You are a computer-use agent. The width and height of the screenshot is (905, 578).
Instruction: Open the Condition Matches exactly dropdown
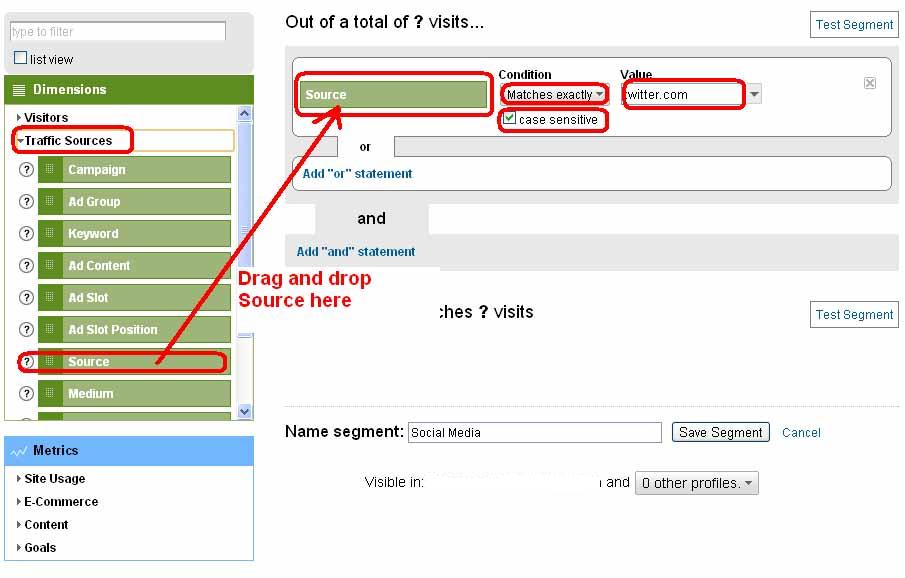[554, 94]
